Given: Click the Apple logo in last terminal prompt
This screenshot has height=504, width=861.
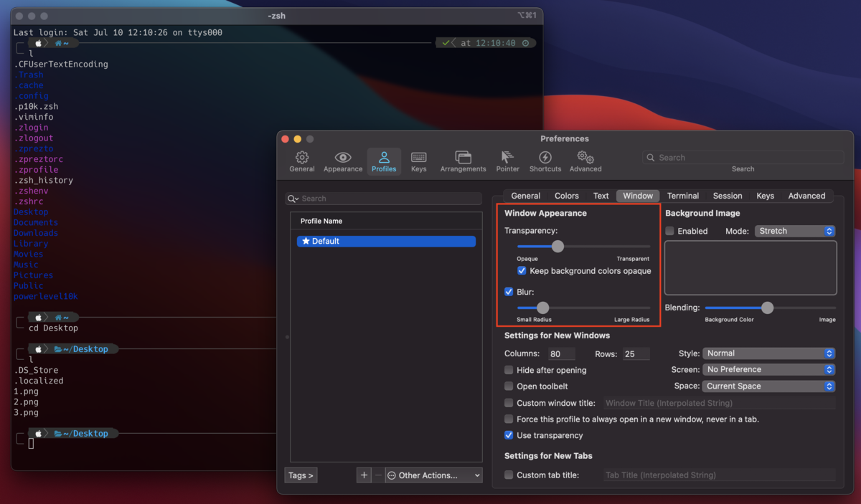Looking at the screenshot, I should coord(39,434).
